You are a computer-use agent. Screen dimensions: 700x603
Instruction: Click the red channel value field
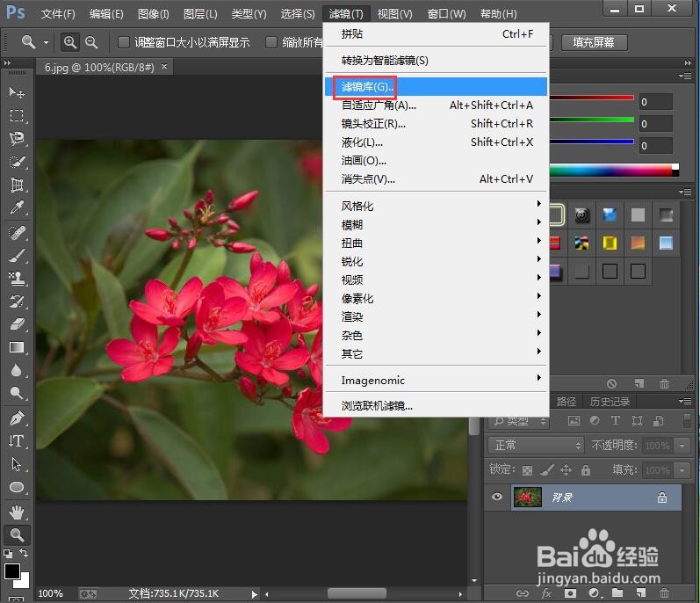pos(655,102)
